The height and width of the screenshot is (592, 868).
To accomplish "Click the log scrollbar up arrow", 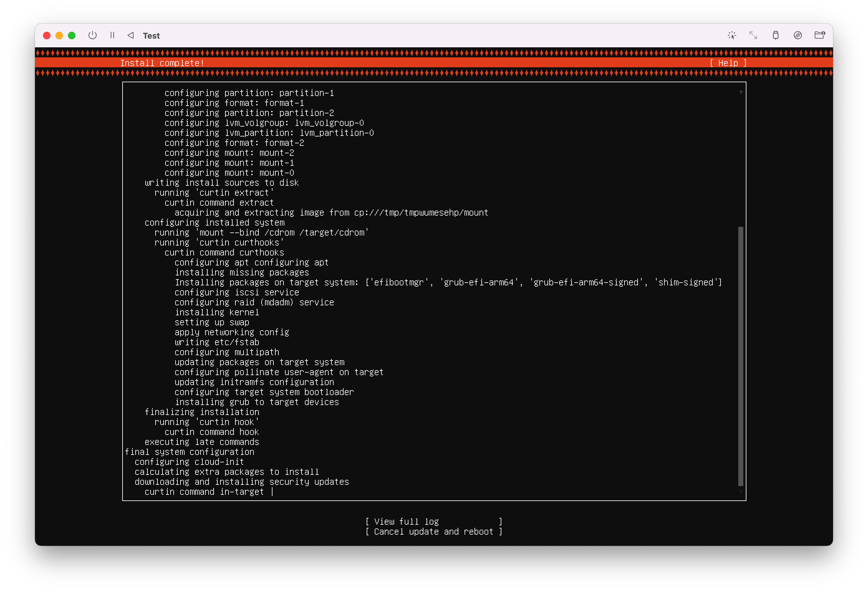I will click(741, 92).
